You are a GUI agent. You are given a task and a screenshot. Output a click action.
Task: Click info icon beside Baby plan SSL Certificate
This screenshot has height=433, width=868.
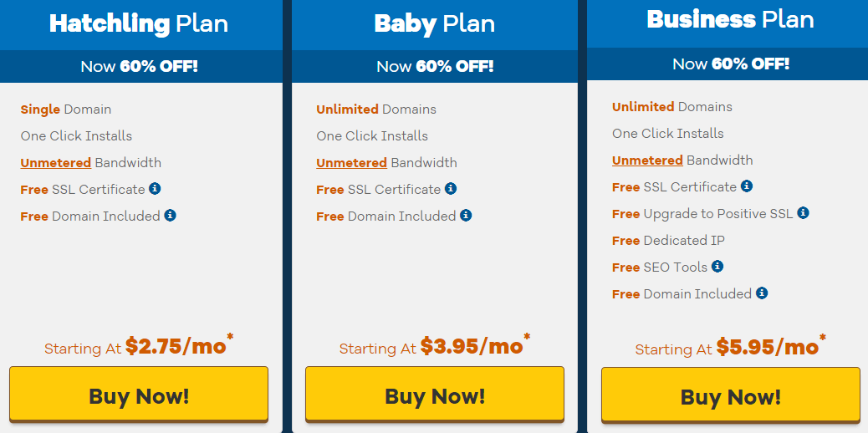click(451, 189)
